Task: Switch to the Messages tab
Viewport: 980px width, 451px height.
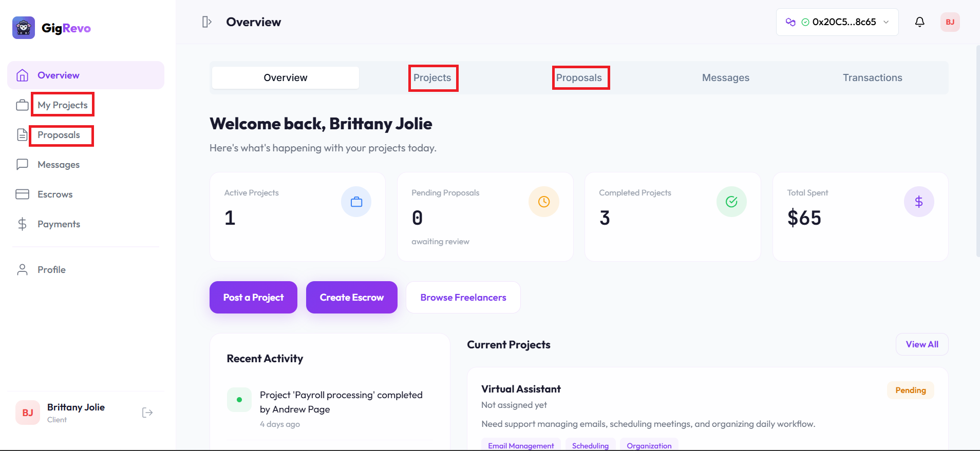Action: pyautogui.click(x=726, y=77)
